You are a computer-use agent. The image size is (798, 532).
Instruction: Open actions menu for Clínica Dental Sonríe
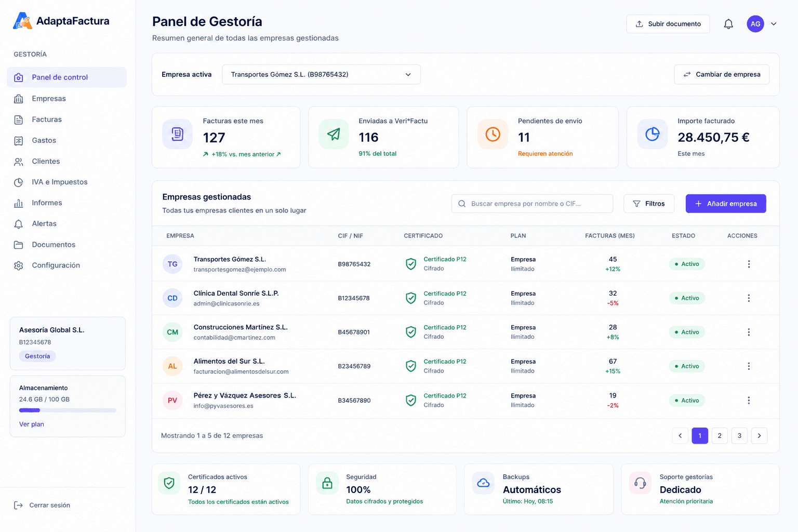[x=749, y=298]
